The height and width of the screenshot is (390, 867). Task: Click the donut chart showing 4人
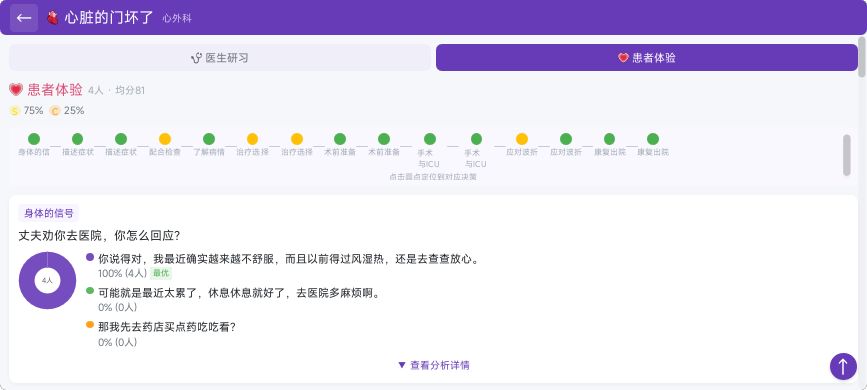tap(47, 280)
